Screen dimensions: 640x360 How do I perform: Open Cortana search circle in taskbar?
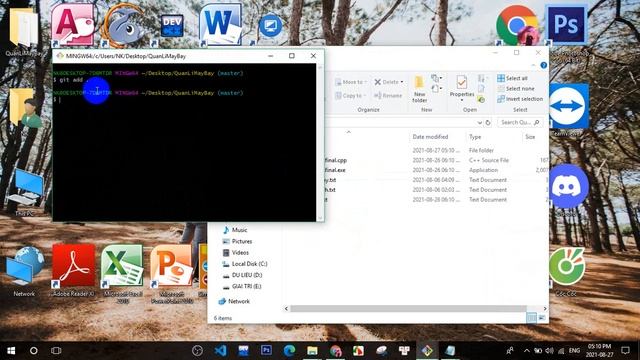click(x=34, y=350)
